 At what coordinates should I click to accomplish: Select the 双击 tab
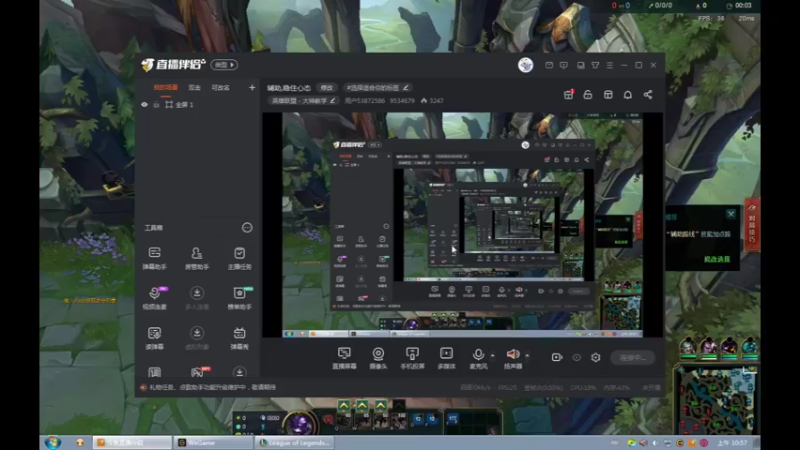coord(194,88)
